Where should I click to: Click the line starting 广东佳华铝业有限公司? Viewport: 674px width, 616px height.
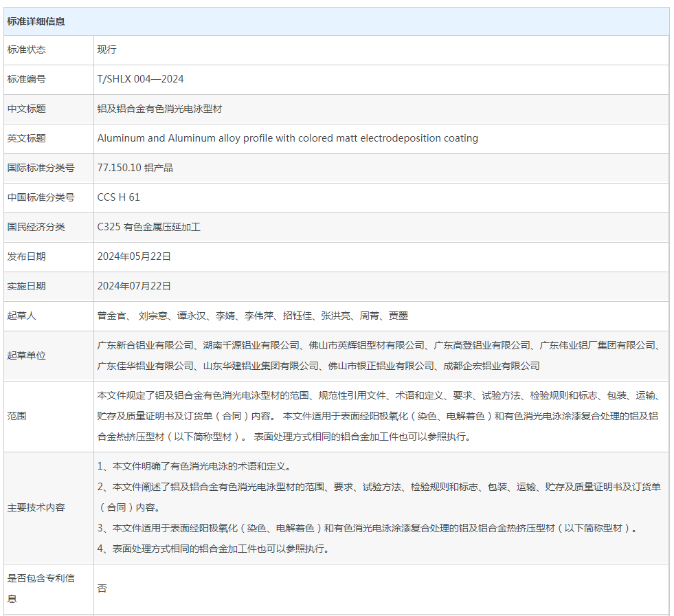click(x=319, y=366)
